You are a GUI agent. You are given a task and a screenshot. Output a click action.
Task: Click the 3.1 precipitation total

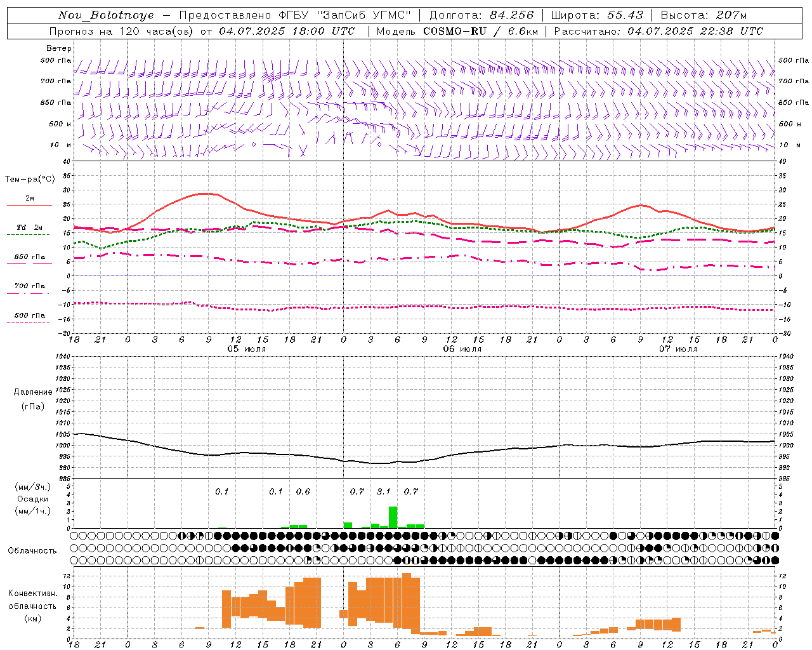(x=384, y=491)
